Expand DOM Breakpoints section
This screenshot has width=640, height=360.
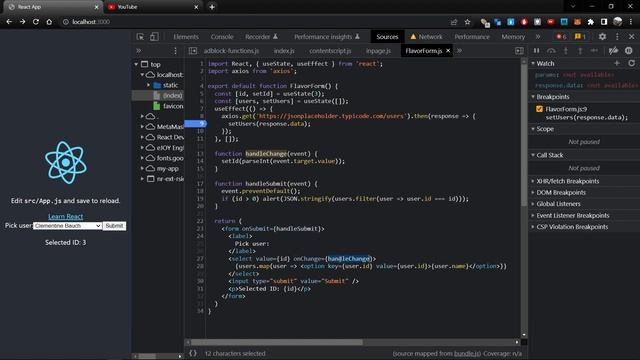(x=533, y=192)
